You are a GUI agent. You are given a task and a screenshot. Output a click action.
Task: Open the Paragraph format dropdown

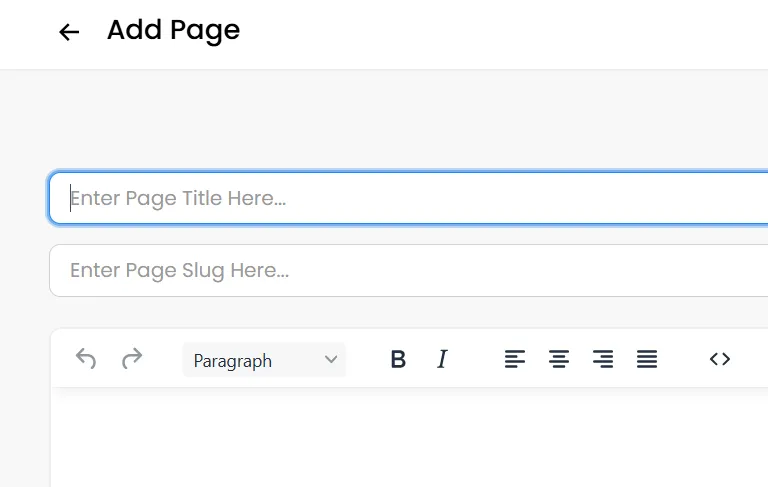264,360
